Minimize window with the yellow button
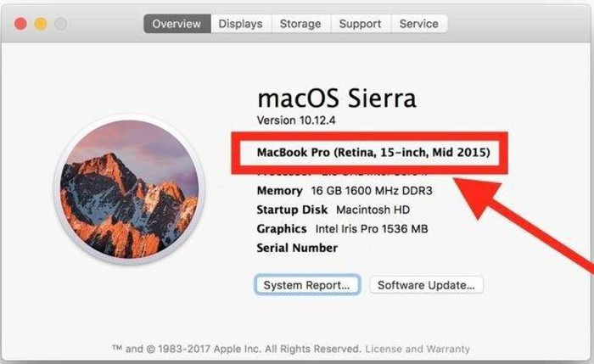The height and width of the screenshot is (364, 594). [40, 24]
